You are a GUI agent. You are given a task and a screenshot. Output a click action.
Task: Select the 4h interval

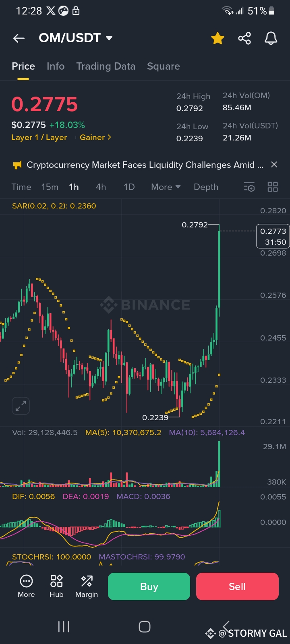click(101, 187)
